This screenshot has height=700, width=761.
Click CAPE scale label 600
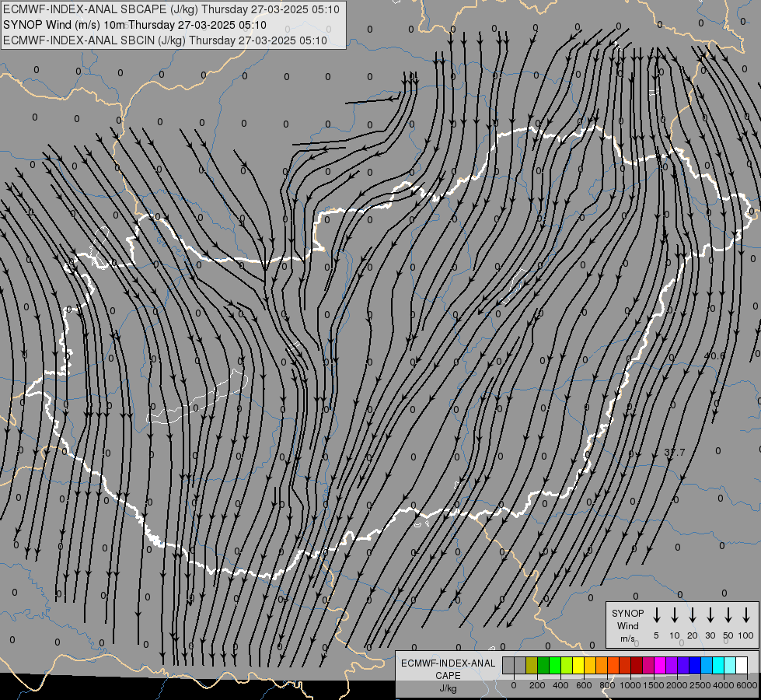(584, 685)
